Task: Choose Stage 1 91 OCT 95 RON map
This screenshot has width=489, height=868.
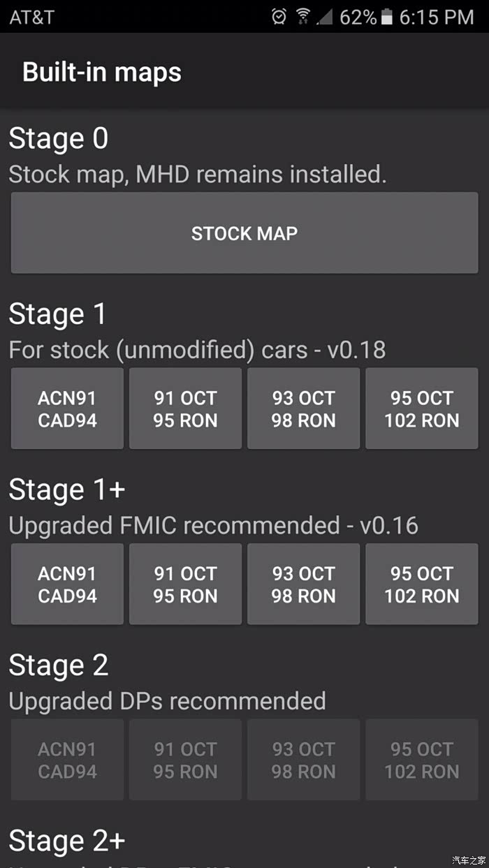Action: (x=185, y=409)
